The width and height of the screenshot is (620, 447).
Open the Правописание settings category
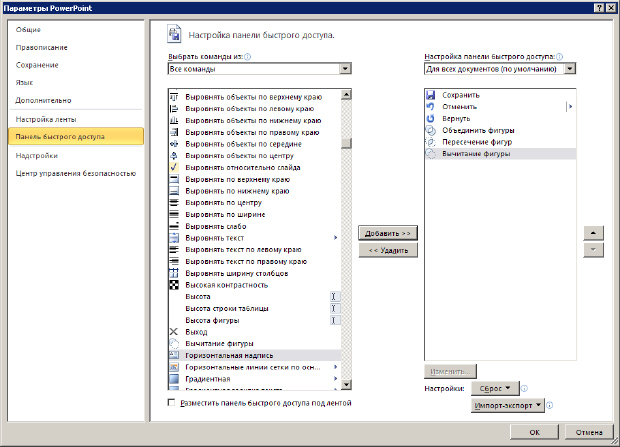(76, 47)
